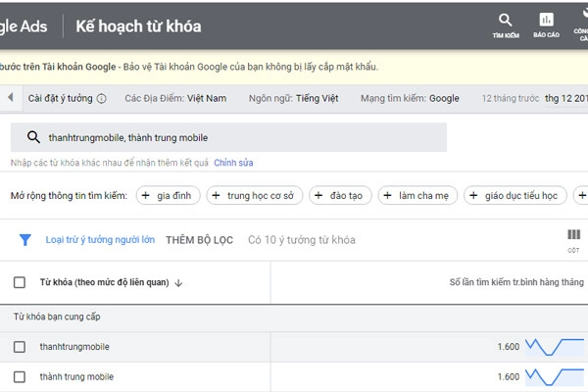Toggle the select-all keywords checkbox

point(20,283)
